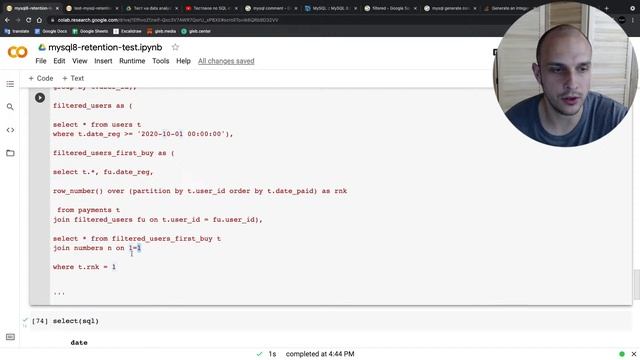Open the Help menu
Screen dimensions: 640x360
pyautogui.click(x=183, y=61)
